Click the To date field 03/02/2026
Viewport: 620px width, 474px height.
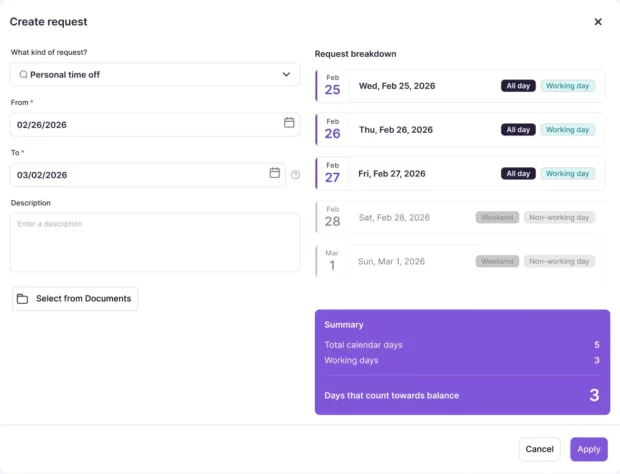147,175
